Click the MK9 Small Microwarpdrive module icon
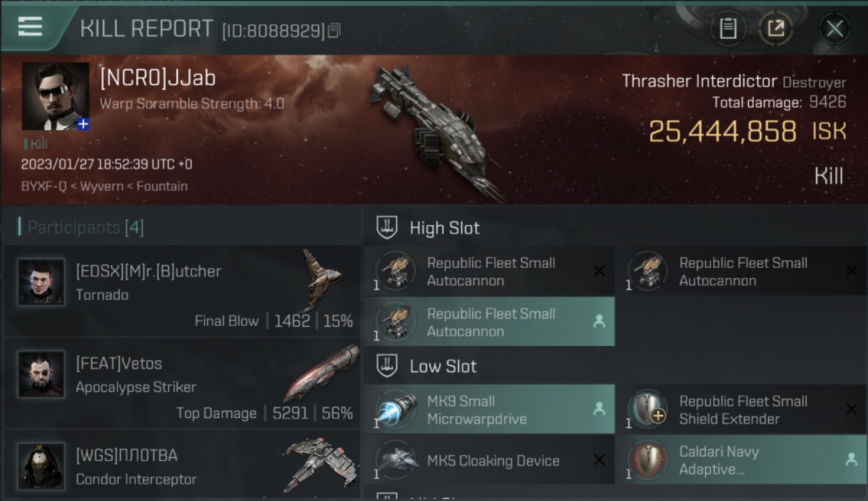Image resolution: width=868 pixels, height=501 pixels. [397, 409]
